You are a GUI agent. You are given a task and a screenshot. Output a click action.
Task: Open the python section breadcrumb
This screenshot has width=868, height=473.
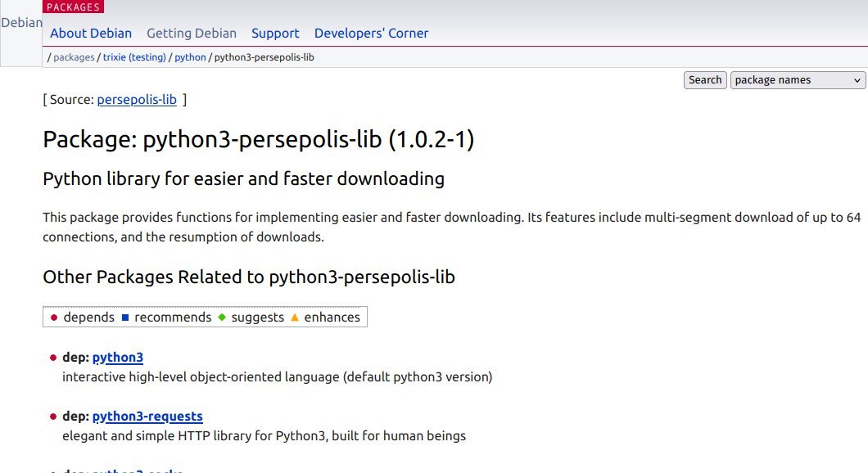tap(190, 57)
